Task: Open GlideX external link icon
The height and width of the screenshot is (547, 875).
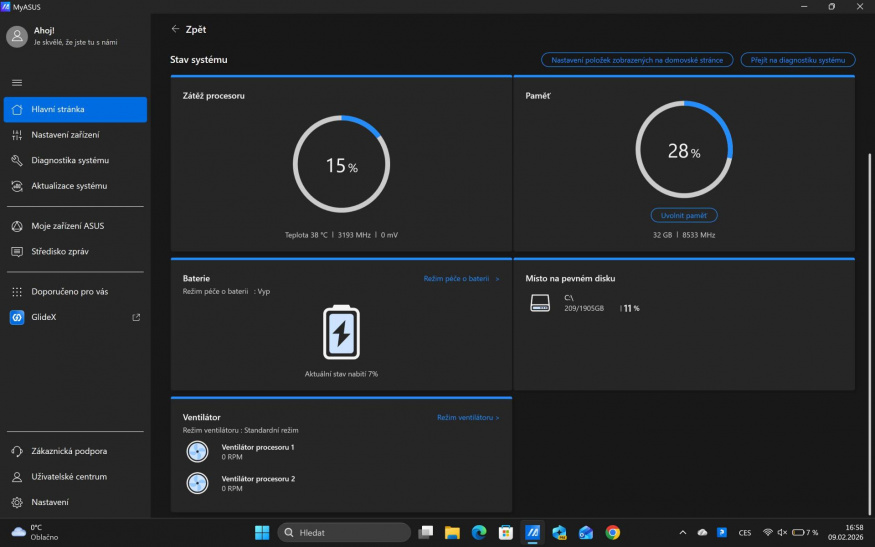Action: (x=136, y=318)
